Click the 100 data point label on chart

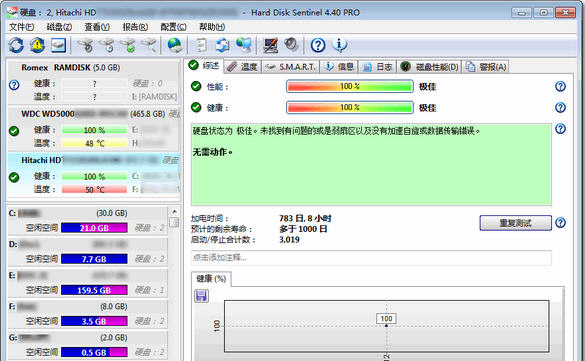[386, 318]
